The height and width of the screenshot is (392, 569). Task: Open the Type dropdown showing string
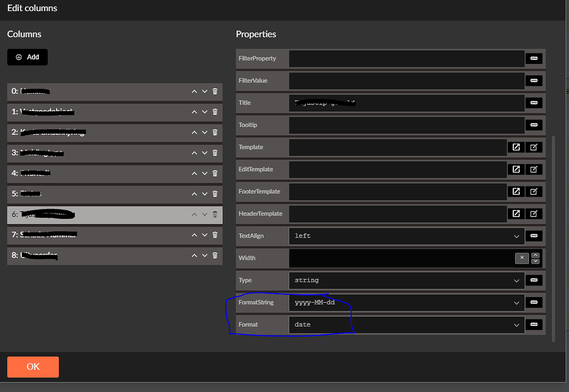(406, 280)
